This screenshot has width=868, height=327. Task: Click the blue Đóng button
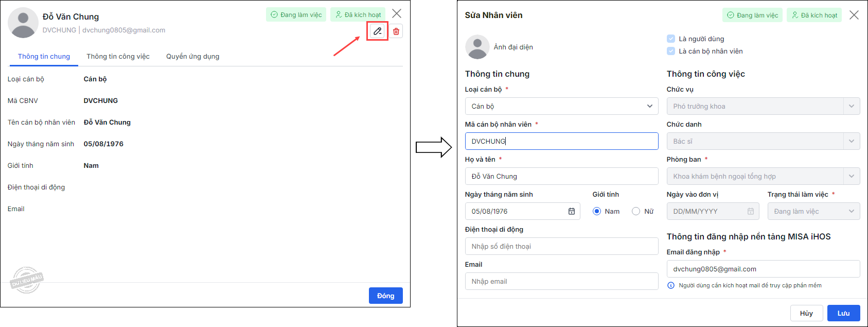[x=386, y=296]
